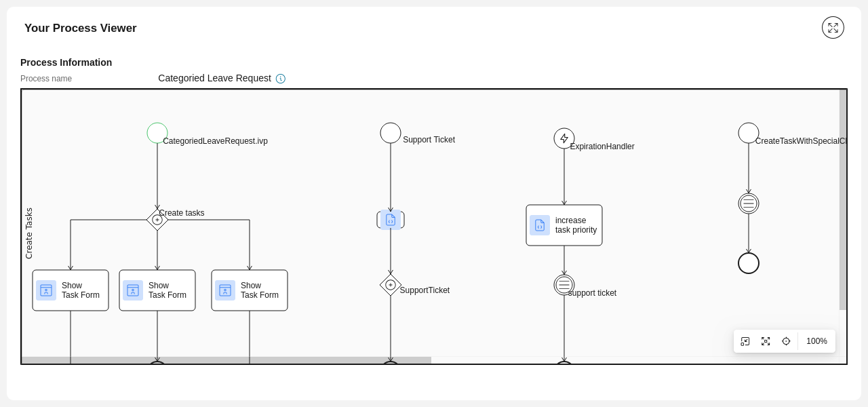Select the end event circle of the rightmost flow
Viewport: 868px width, 407px height.
(x=749, y=263)
